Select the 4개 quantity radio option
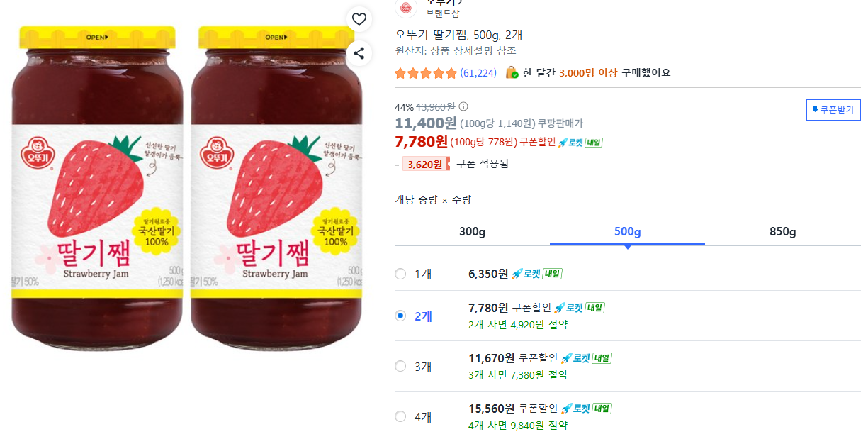 (400, 416)
